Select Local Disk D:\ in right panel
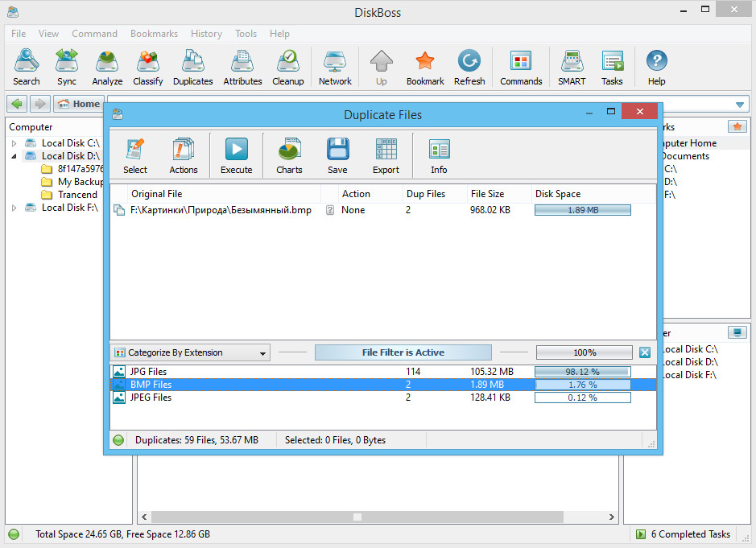Screen dimensions: 756x548 (691, 362)
